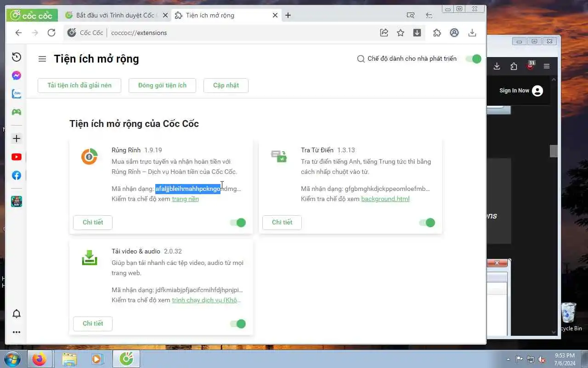Viewport: 588px width, 368px height.
Task: Open the extensions puzzle icon
Action: [x=437, y=33]
